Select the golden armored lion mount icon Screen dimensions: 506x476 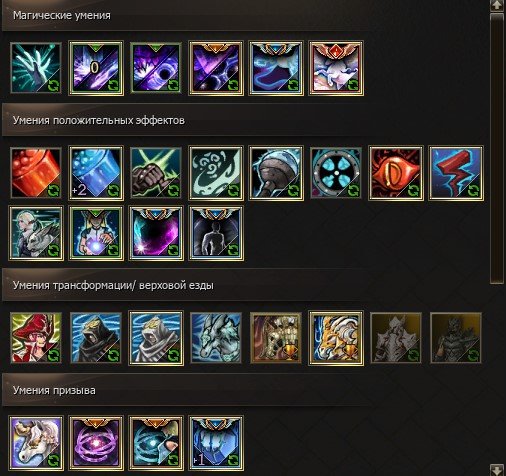pos(336,338)
